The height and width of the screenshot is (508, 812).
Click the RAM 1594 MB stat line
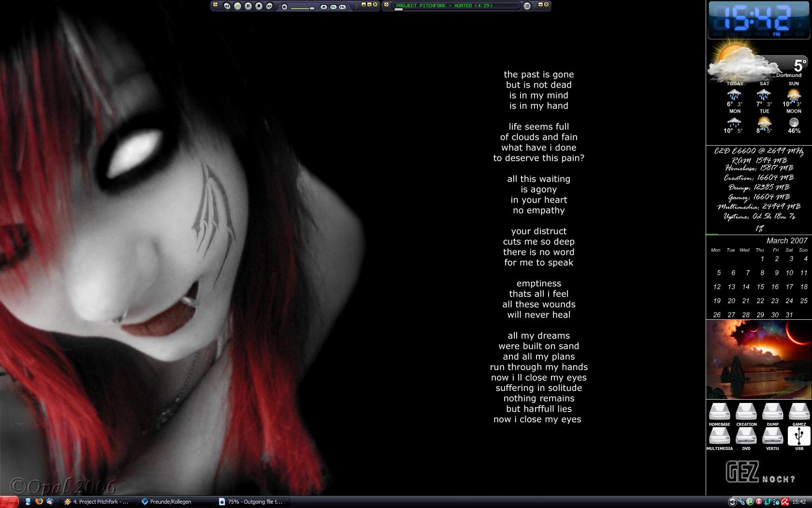point(759,160)
